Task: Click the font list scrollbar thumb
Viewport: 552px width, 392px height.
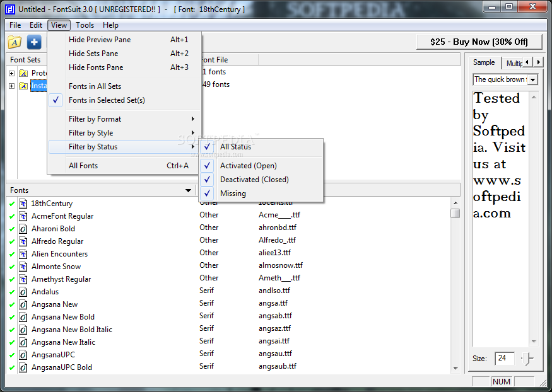Action: 455,214
